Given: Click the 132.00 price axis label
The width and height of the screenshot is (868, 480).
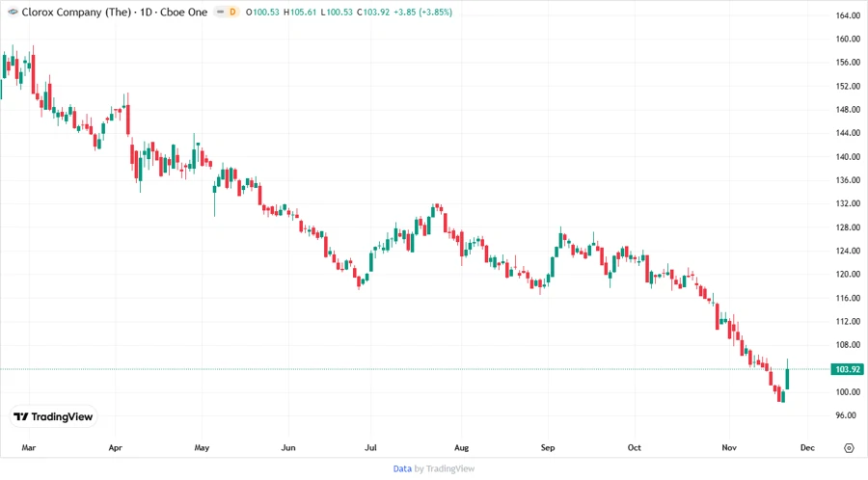Looking at the screenshot, I should 848,203.
